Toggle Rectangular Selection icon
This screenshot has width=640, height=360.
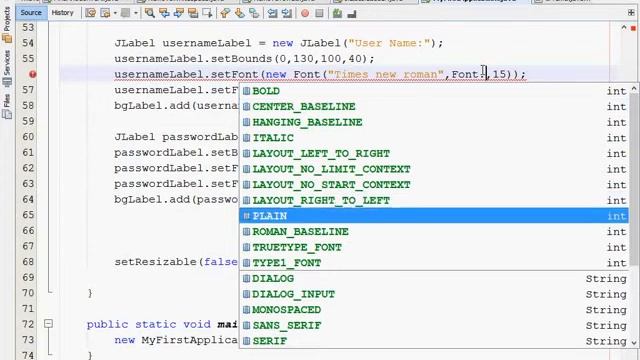pyautogui.click(x=207, y=13)
